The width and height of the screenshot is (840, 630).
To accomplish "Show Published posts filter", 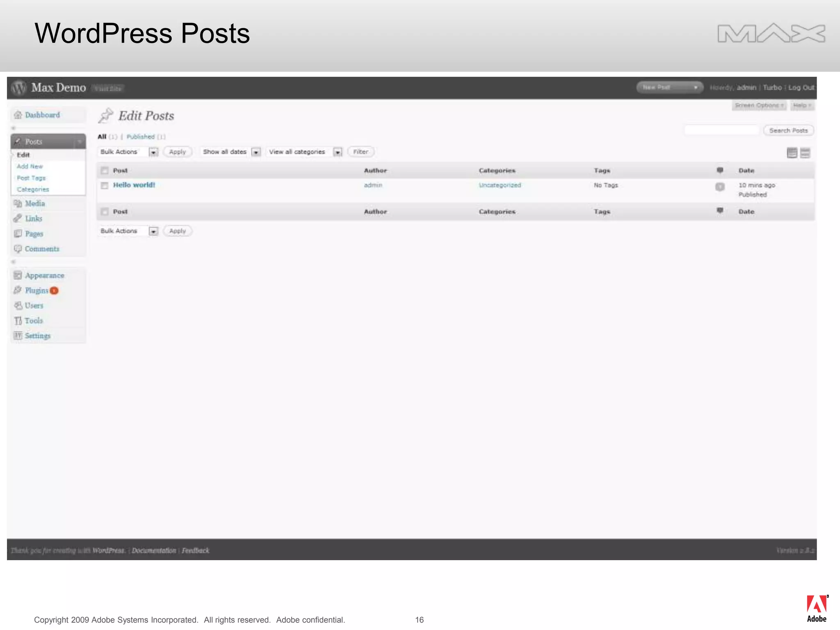I will click(x=141, y=137).
